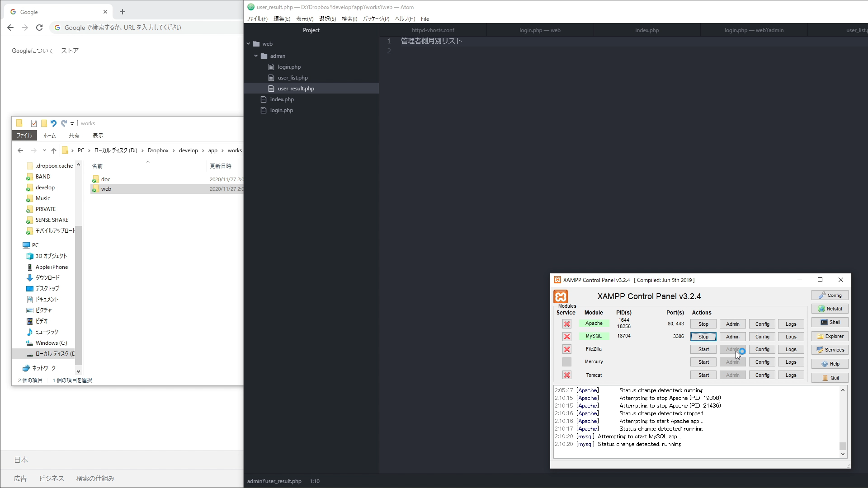The width and height of the screenshot is (868, 488).
Task: Toggle Apache service install checkbox
Action: (x=567, y=324)
